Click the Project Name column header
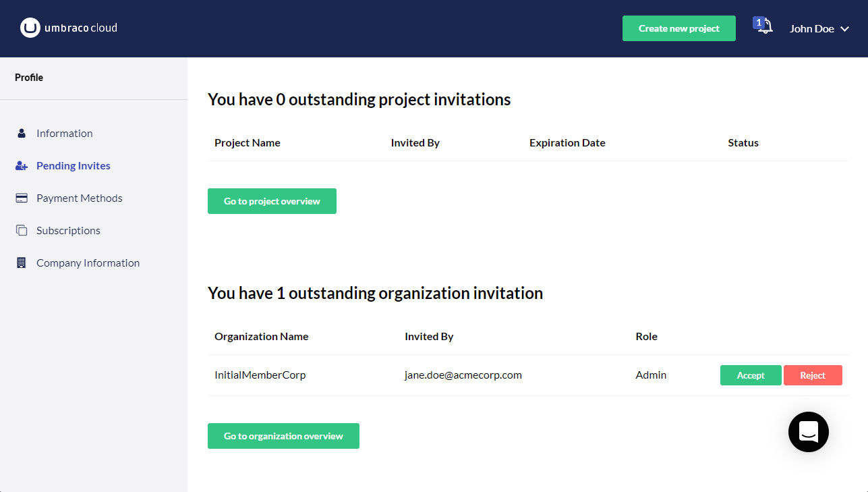Screen dimensions: 868x492 (x=248, y=142)
